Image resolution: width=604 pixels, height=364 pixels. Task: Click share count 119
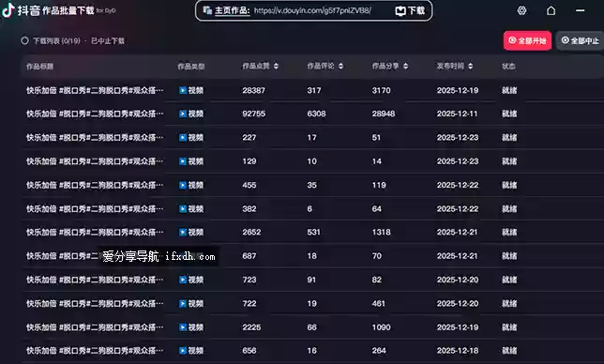379,185
